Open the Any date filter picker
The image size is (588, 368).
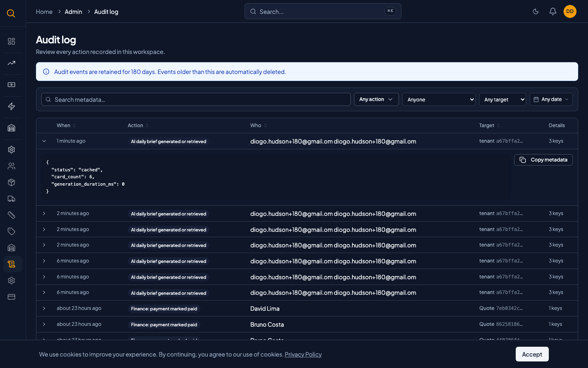point(551,99)
